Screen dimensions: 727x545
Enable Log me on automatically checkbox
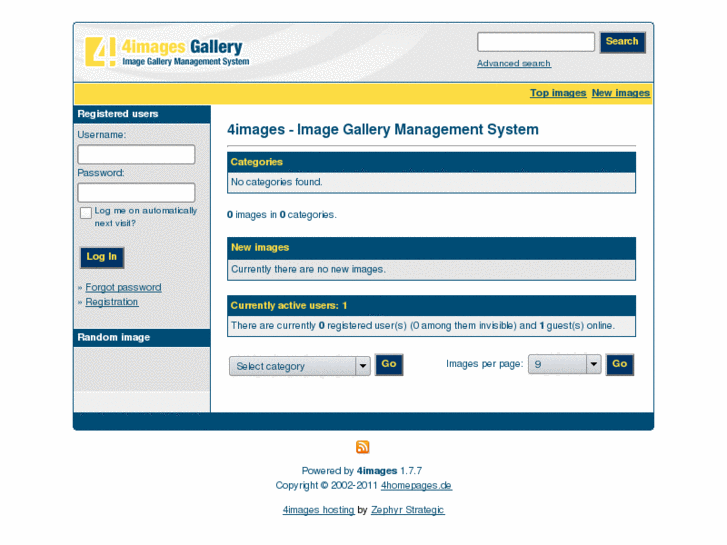[x=86, y=212]
